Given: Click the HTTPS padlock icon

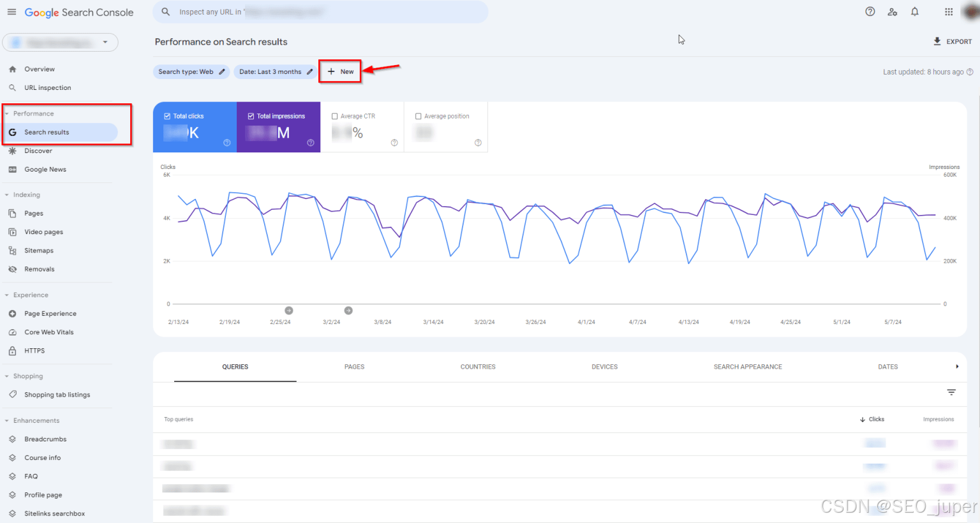Looking at the screenshot, I should 12,351.
